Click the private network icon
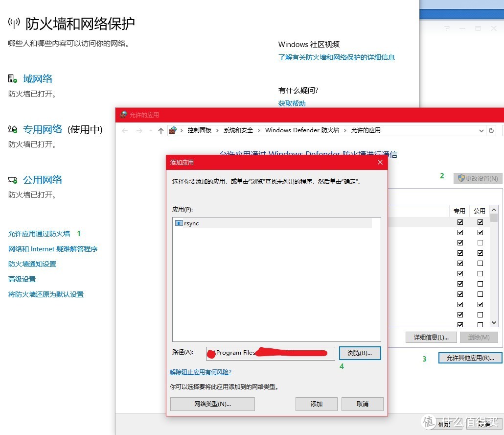Screen dimensions: 504x435 [13, 129]
